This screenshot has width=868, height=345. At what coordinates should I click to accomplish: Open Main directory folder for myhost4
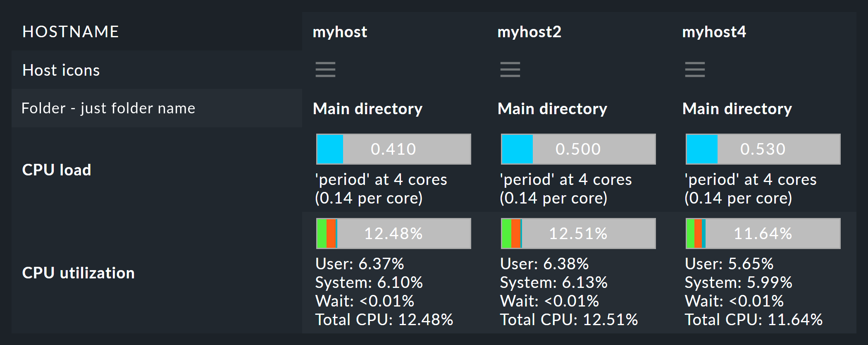click(x=737, y=109)
